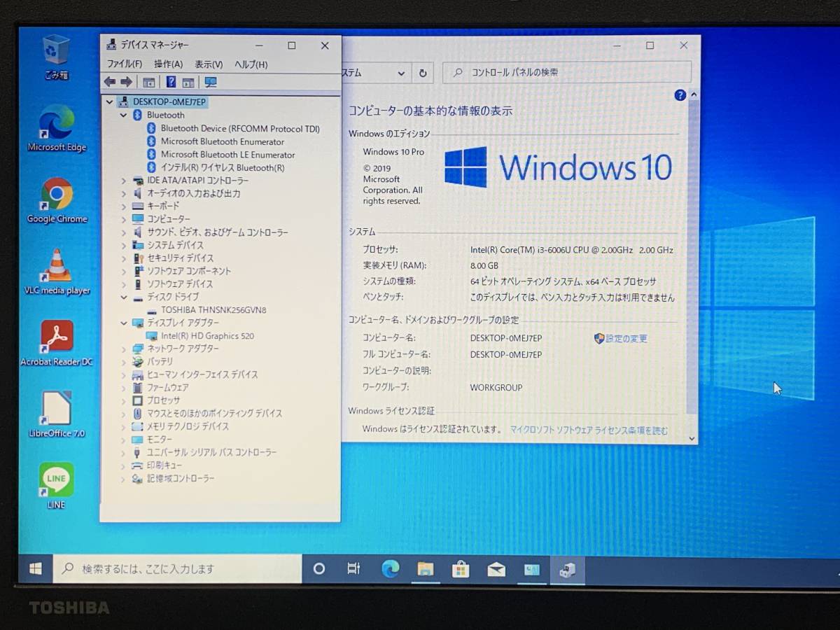
Task: Open LibreOffice 7.0 desktop shortcut
Action: pos(57,414)
